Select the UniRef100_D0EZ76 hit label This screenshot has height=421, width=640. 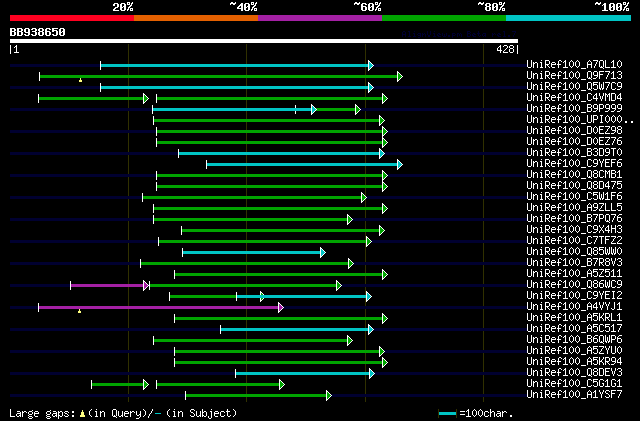574,141
